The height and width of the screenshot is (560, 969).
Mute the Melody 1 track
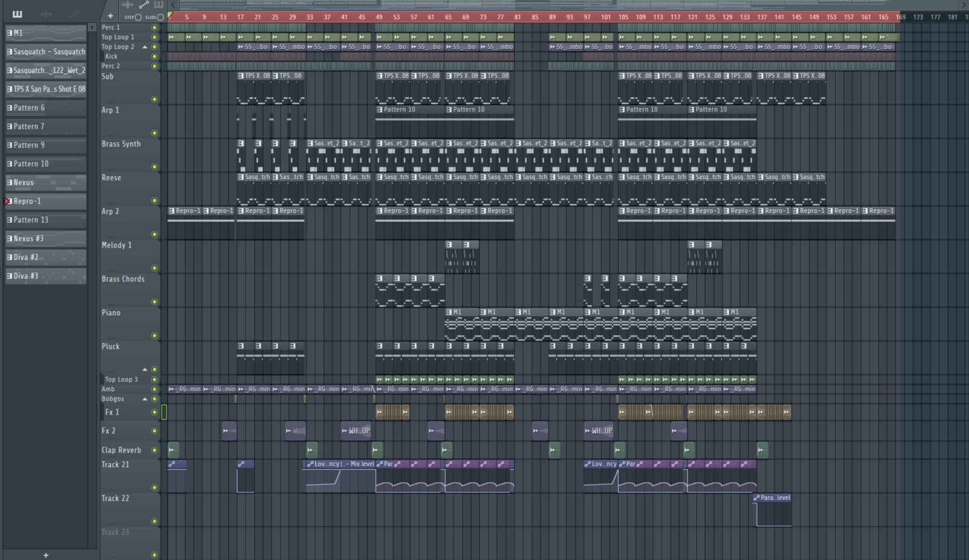tap(154, 268)
